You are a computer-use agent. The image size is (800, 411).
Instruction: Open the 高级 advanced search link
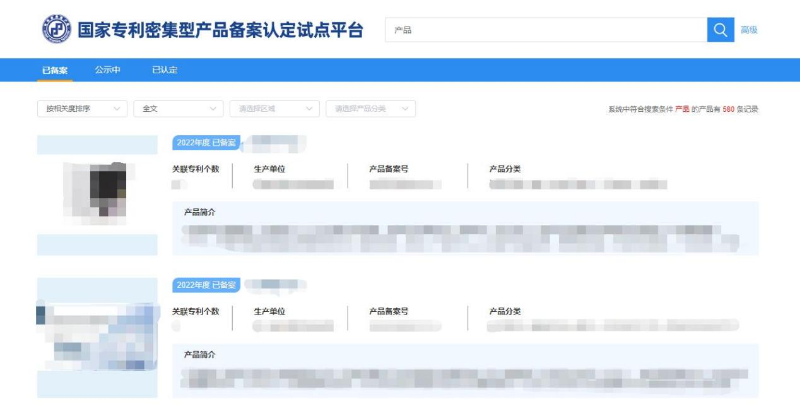click(748, 30)
